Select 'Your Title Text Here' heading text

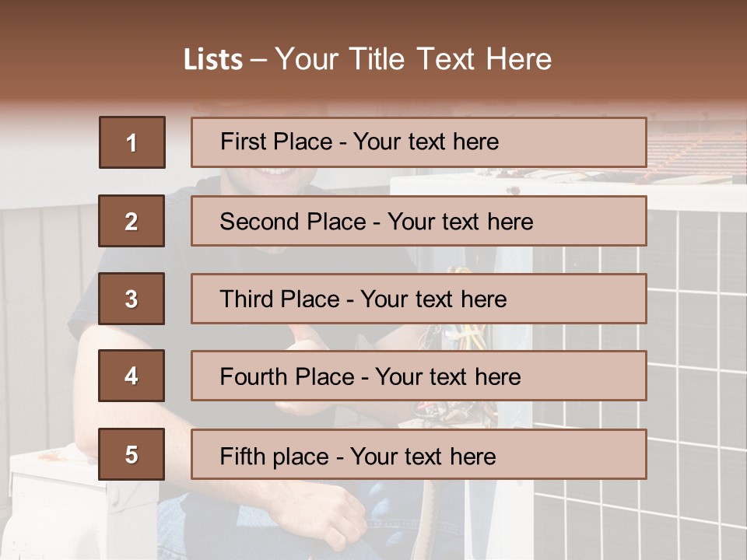point(413,59)
